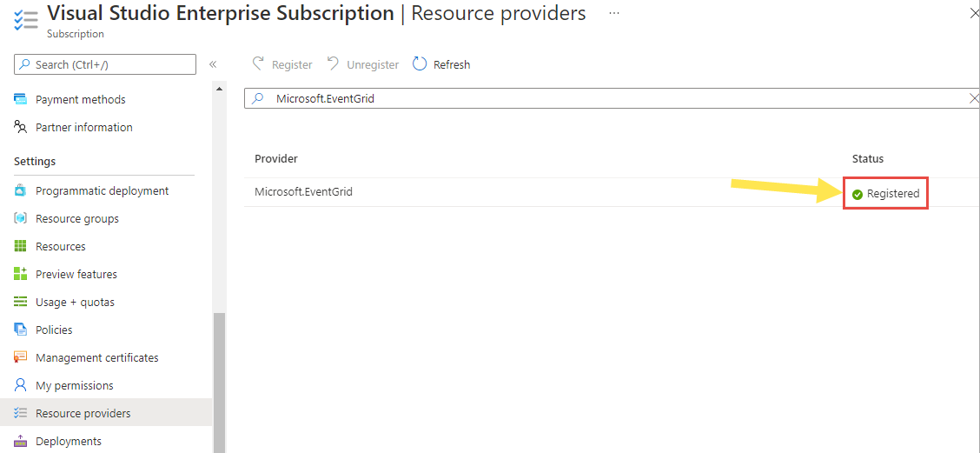Click the Resource groups cube icon
The image size is (980, 453).
point(21,218)
